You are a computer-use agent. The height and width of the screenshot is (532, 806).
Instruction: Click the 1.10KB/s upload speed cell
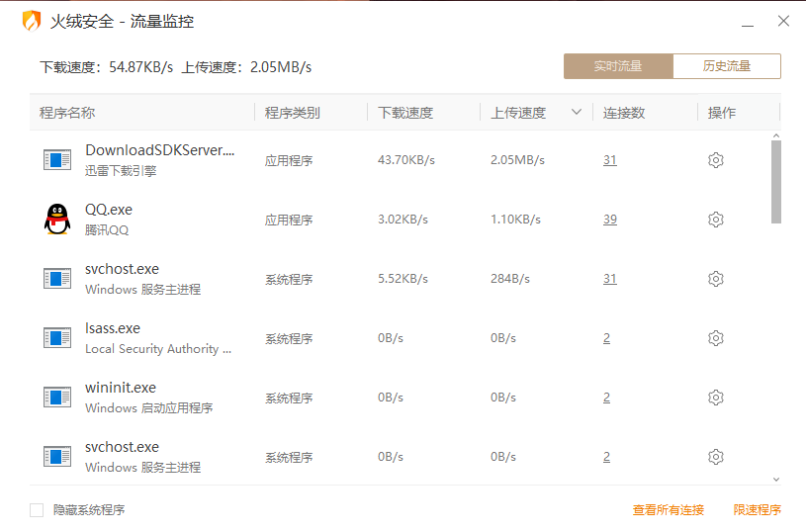coord(515,220)
